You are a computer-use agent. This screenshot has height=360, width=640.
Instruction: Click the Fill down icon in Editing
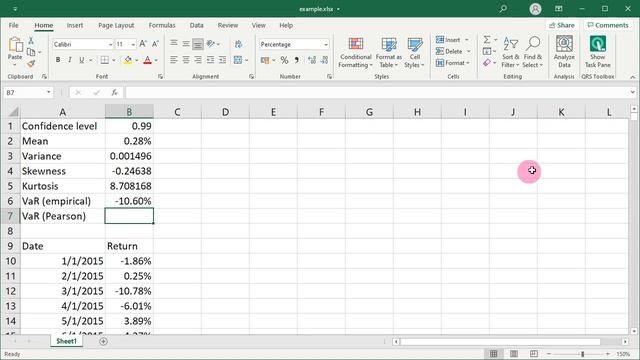click(487, 51)
